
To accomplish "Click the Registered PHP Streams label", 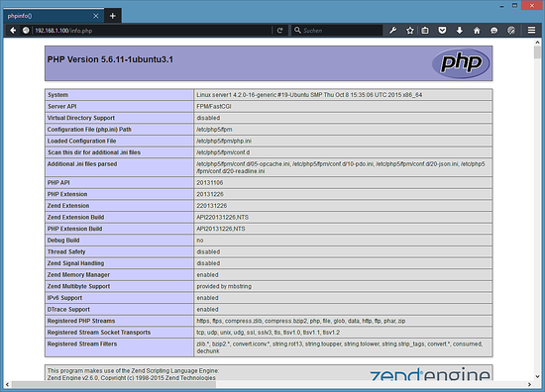I will click(x=81, y=321).
